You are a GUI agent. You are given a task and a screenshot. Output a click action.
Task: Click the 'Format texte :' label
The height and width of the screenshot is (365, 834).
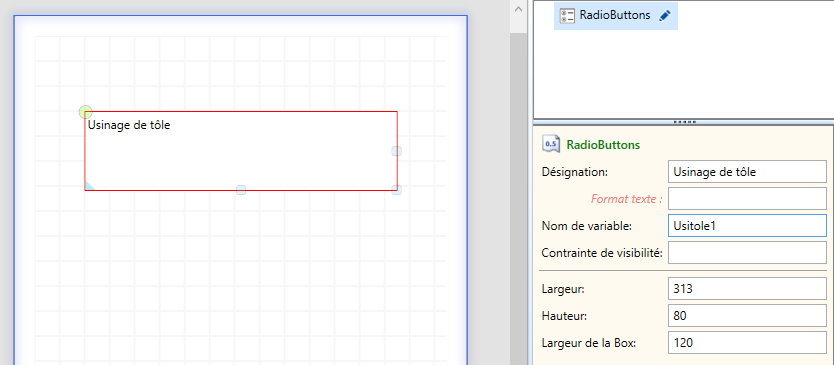627,199
